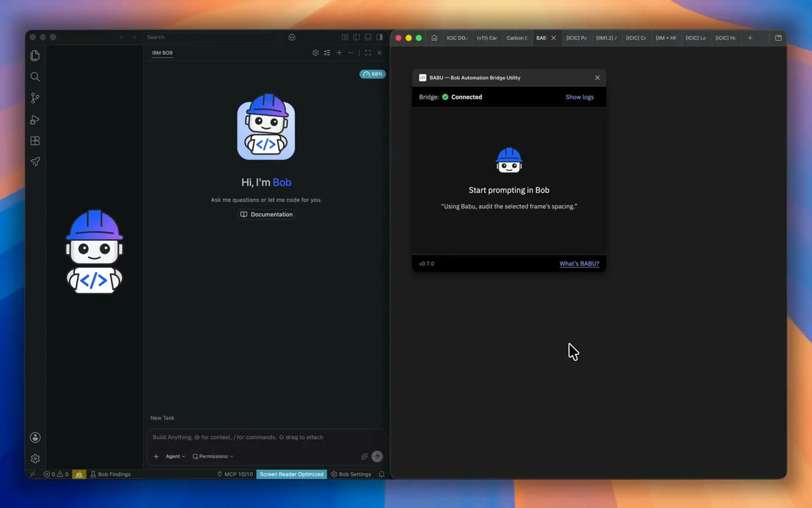
Task: Focus the Build Anything chat input
Action: pos(266,437)
